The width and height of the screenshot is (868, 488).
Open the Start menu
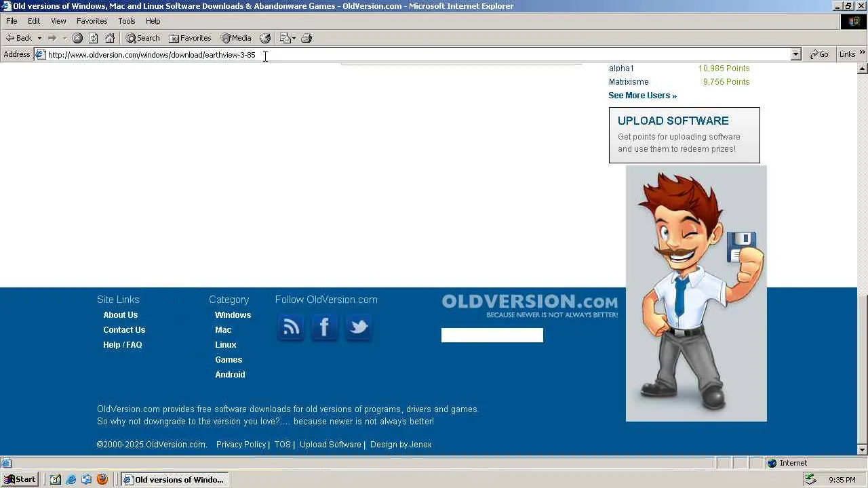(x=20, y=479)
